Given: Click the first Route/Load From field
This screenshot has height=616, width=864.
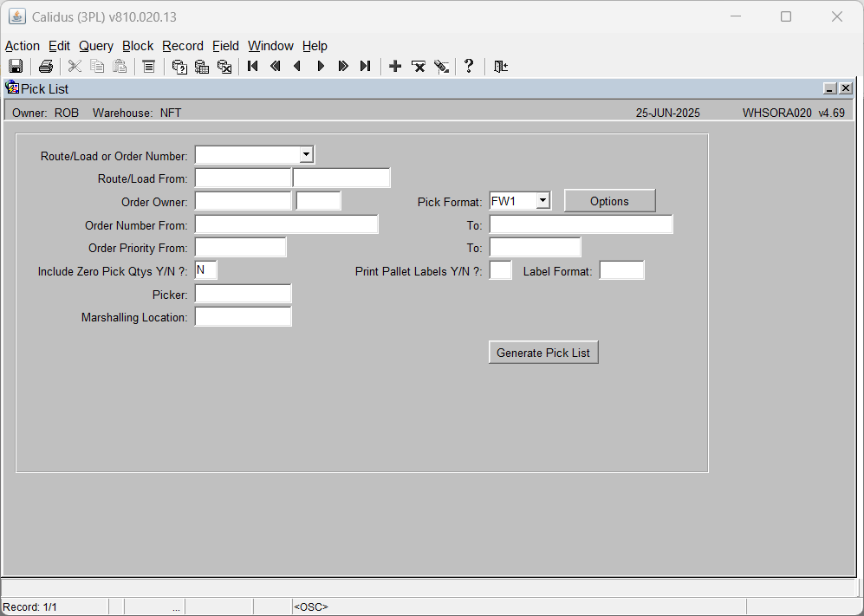Looking at the screenshot, I should point(243,178).
